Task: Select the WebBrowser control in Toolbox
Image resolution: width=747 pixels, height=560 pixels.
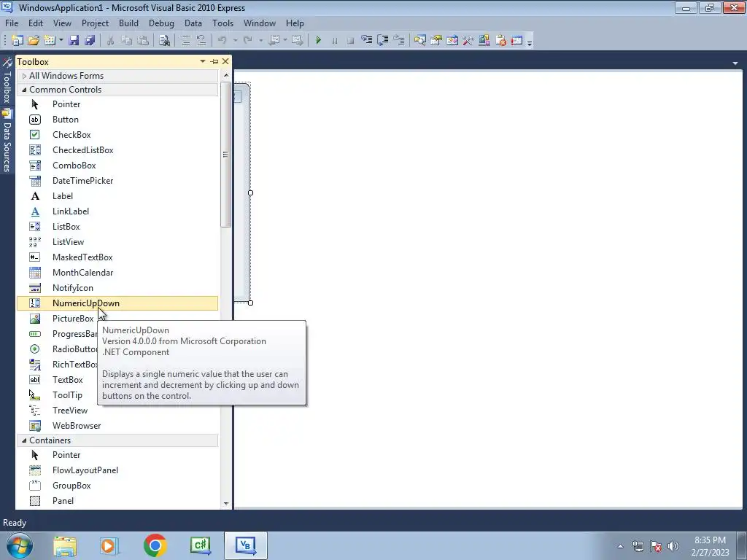Action: click(x=117, y=426)
